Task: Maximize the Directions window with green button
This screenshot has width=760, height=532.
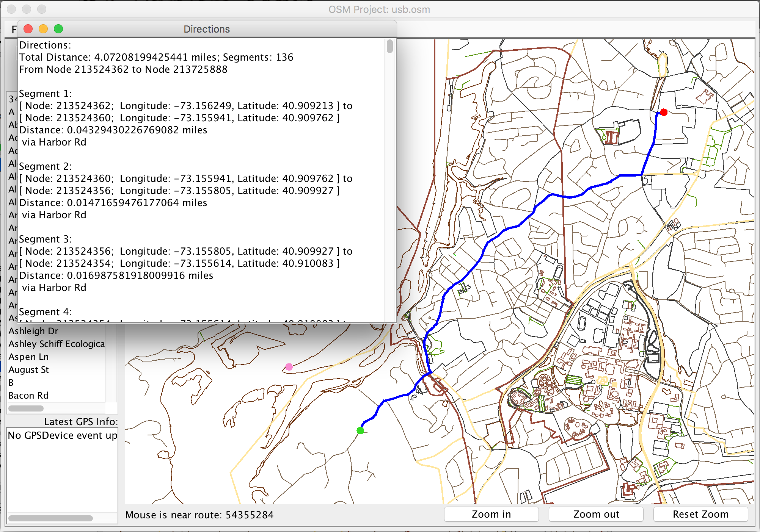Action: click(x=58, y=29)
